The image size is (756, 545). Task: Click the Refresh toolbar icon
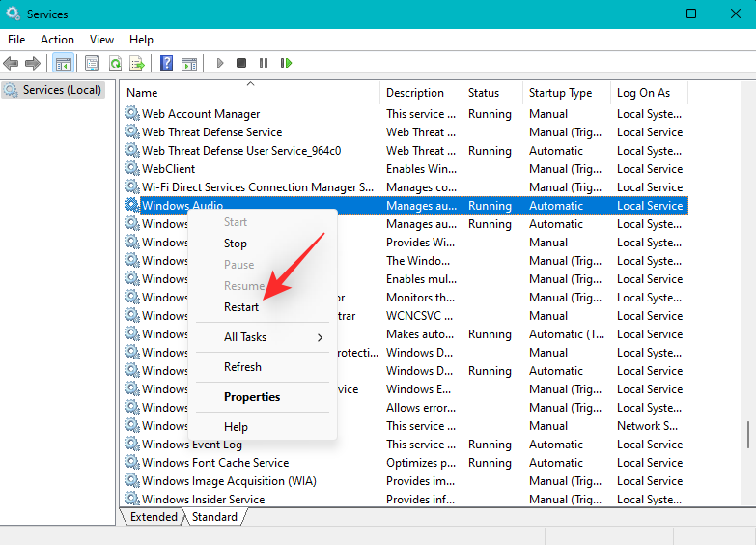point(115,63)
